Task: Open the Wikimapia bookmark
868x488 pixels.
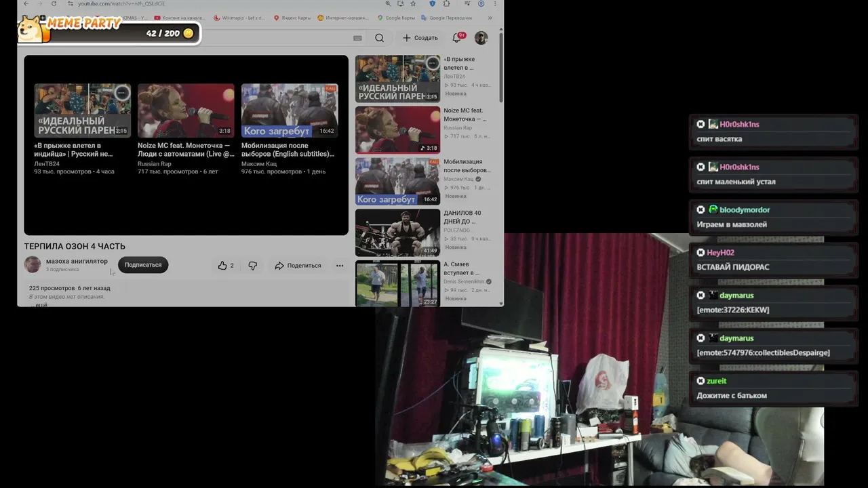Action: tap(239, 18)
